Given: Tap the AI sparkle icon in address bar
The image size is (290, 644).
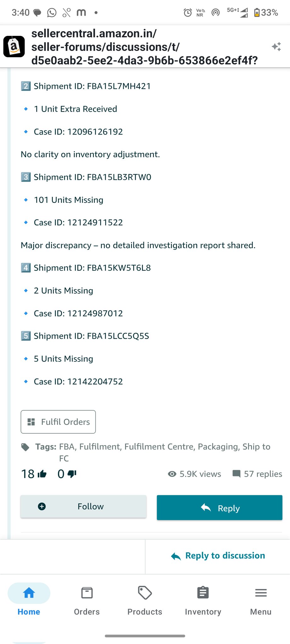Looking at the screenshot, I should [276, 47].
